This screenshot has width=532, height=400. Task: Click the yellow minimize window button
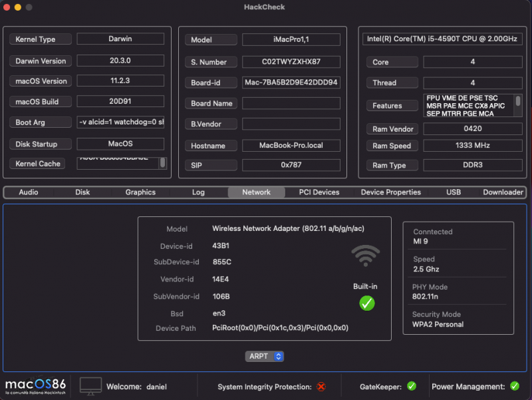click(x=18, y=7)
